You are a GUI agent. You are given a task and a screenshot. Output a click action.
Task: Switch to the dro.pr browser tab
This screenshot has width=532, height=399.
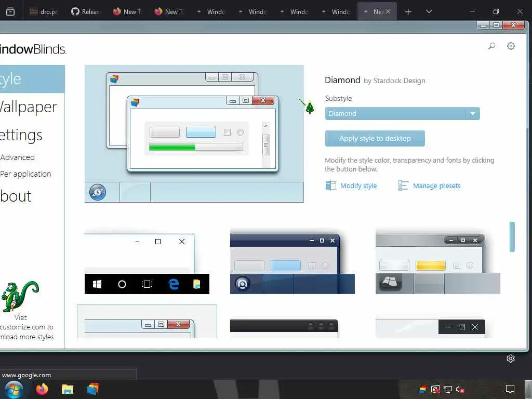pyautogui.click(x=44, y=11)
